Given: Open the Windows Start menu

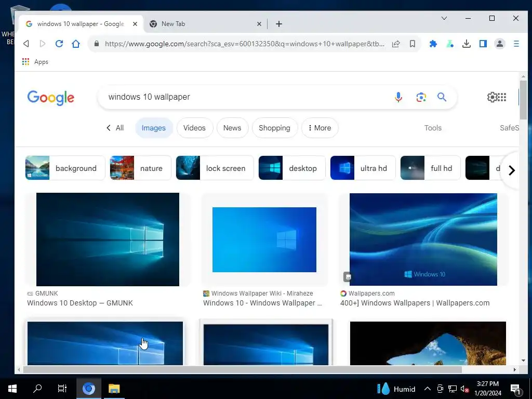Looking at the screenshot, I should pyautogui.click(x=12, y=389).
